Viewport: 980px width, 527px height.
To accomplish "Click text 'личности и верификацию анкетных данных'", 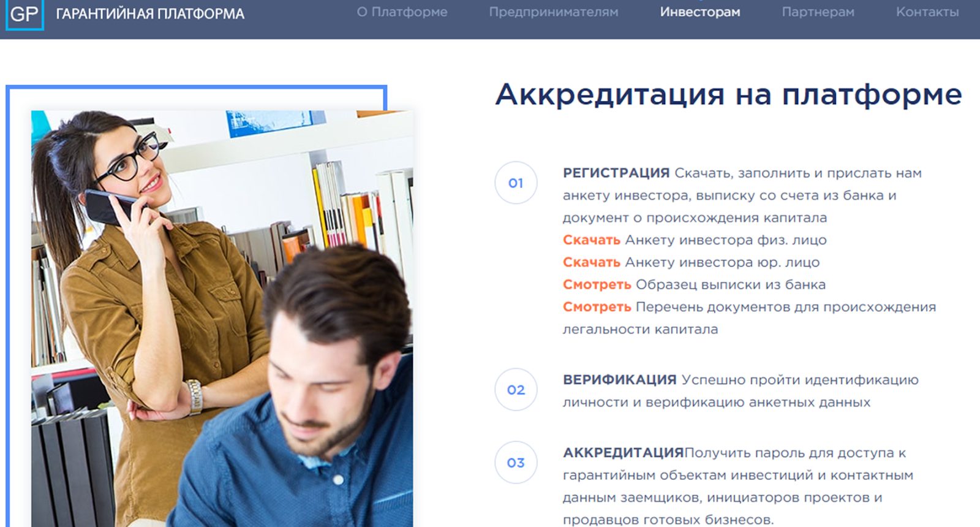I will (717, 403).
